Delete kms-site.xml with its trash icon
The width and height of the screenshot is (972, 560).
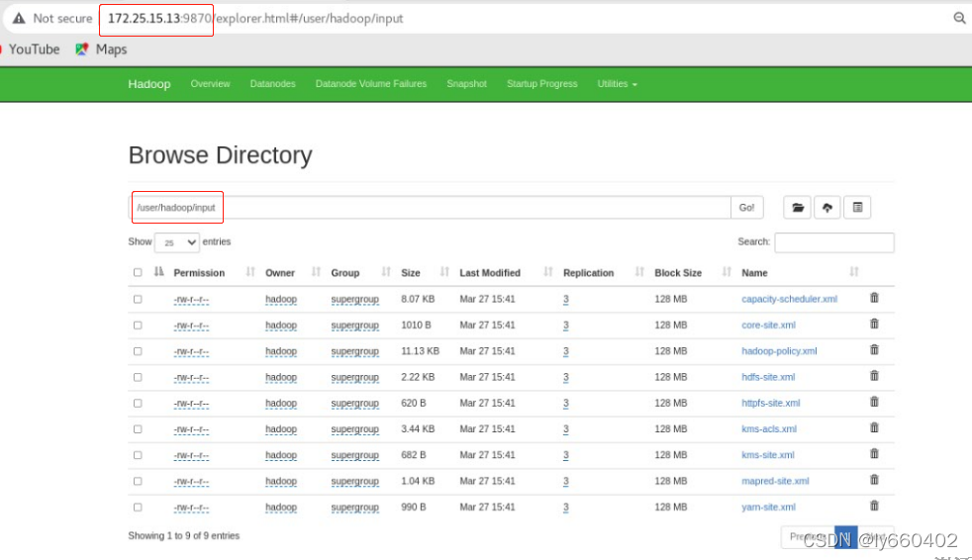[x=874, y=454]
